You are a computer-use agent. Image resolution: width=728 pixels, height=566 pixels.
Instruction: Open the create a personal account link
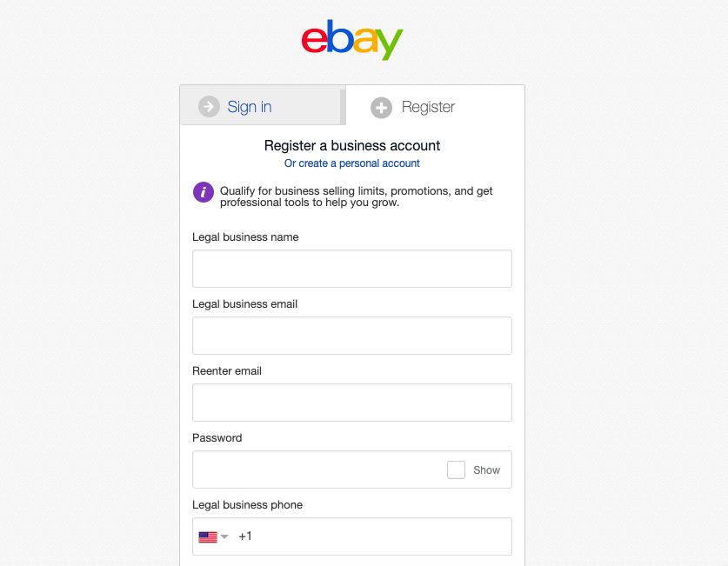tap(351, 163)
